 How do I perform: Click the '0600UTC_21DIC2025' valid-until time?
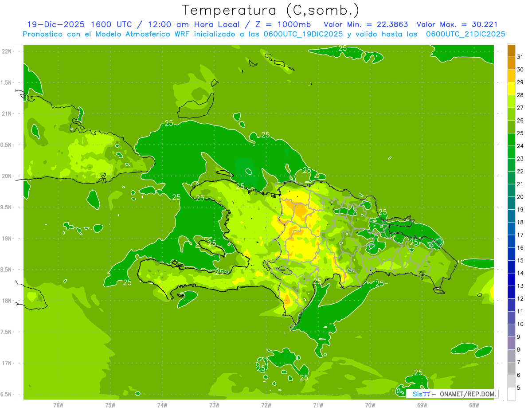click(465, 34)
